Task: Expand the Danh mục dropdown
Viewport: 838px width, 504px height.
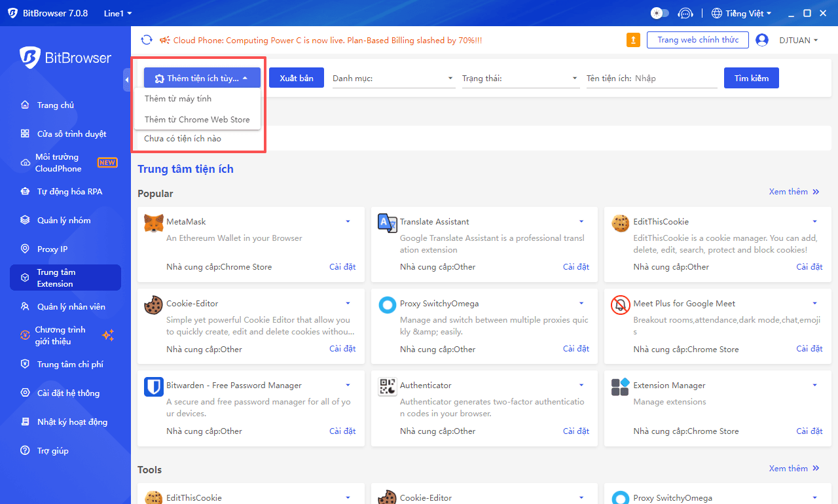Action: (450, 77)
